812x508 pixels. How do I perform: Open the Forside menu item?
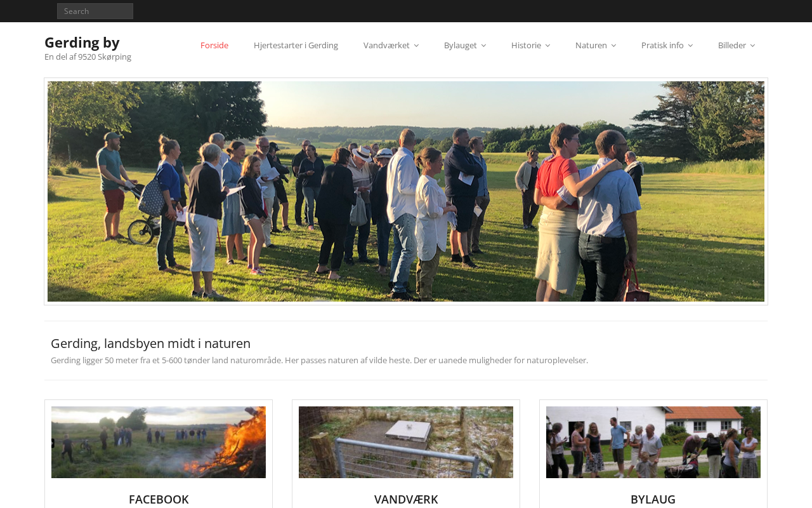[214, 45]
